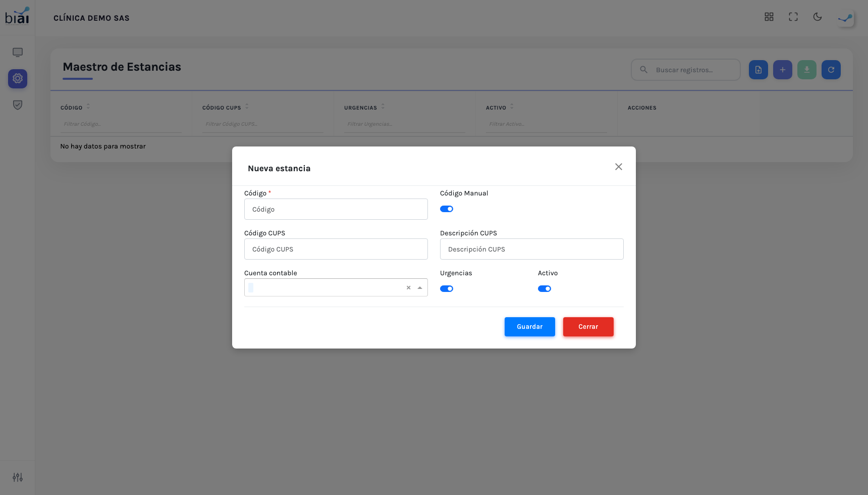Click the file import button in toolbar
This screenshot has width=868, height=495.
click(x=758, y=70)
